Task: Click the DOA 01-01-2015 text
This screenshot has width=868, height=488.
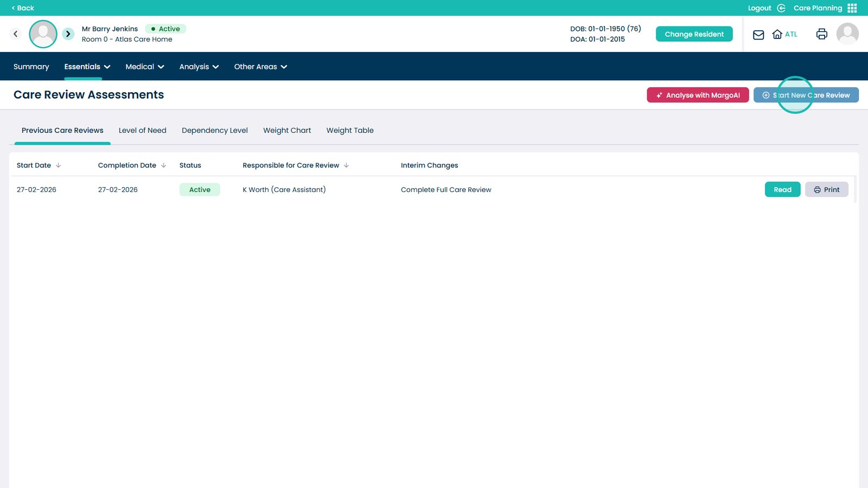Action: tap(597, 39)
